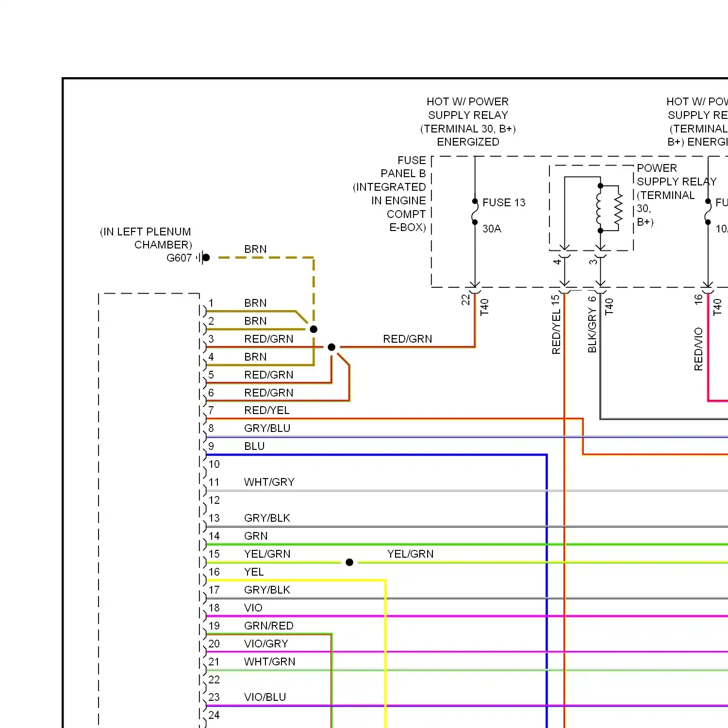Click empty connector pin number 12
Screen dimensions: 728x728
(214, 500)
